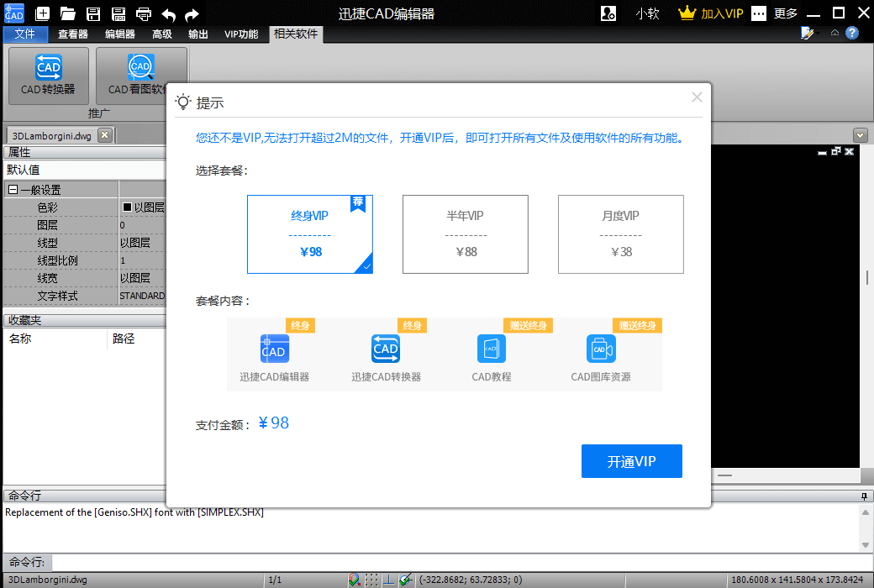This screenshot has height=588, width=874.
Task: Open a file using the folder icon
Action: (x=67, y=14)
